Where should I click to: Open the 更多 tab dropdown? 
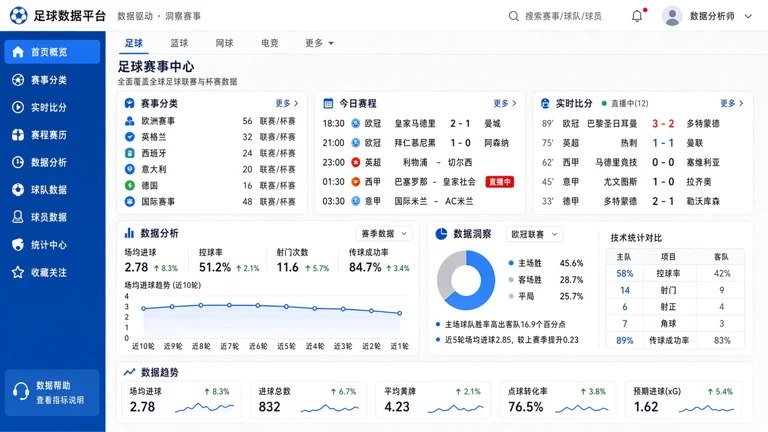tap(319, 43)
